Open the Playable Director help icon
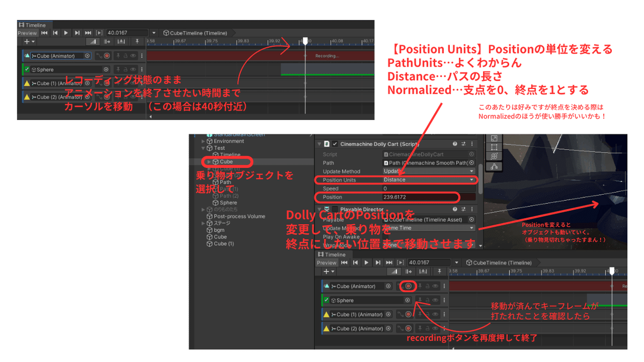The width and height of the screenshot is (644, 362). [455, 209]
